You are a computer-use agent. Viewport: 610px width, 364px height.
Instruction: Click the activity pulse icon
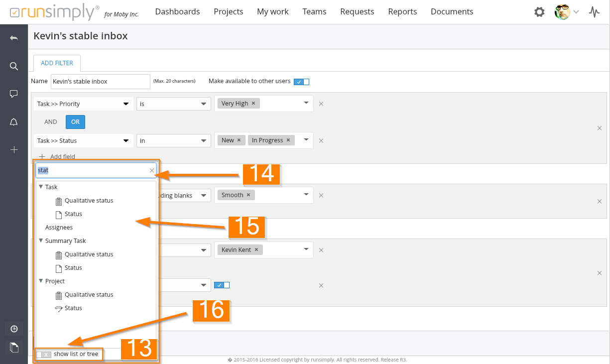tap(594, 12)
